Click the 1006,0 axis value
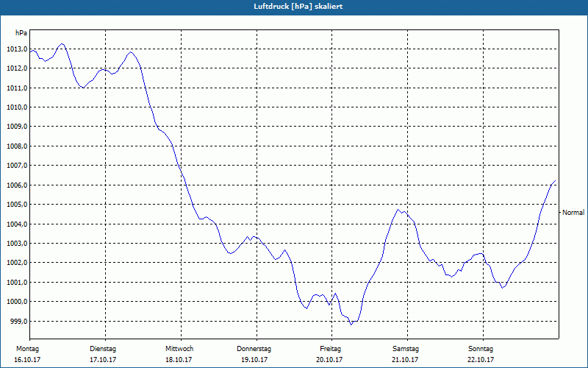This screenshot has height=368, width=588. [x=17, y=185]
